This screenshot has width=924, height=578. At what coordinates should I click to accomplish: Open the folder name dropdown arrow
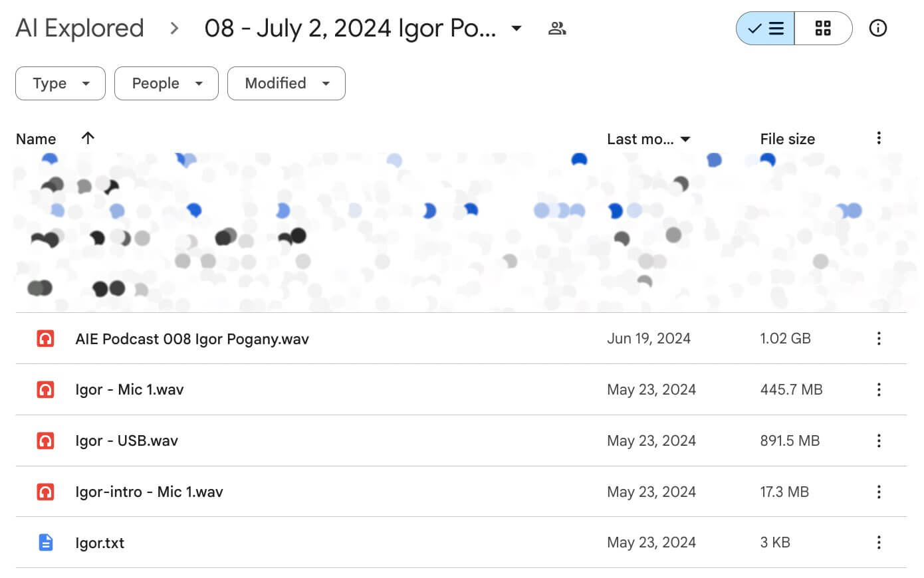click(516, 29)
